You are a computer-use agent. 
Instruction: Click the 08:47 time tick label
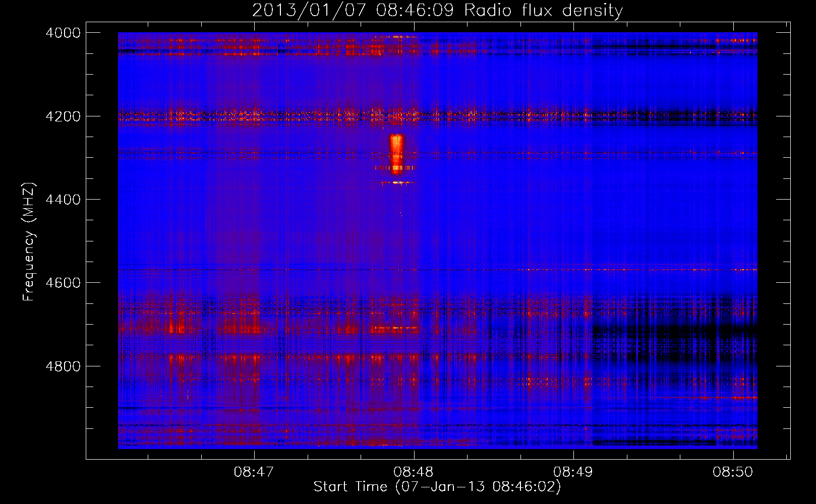tap(254, 472)
